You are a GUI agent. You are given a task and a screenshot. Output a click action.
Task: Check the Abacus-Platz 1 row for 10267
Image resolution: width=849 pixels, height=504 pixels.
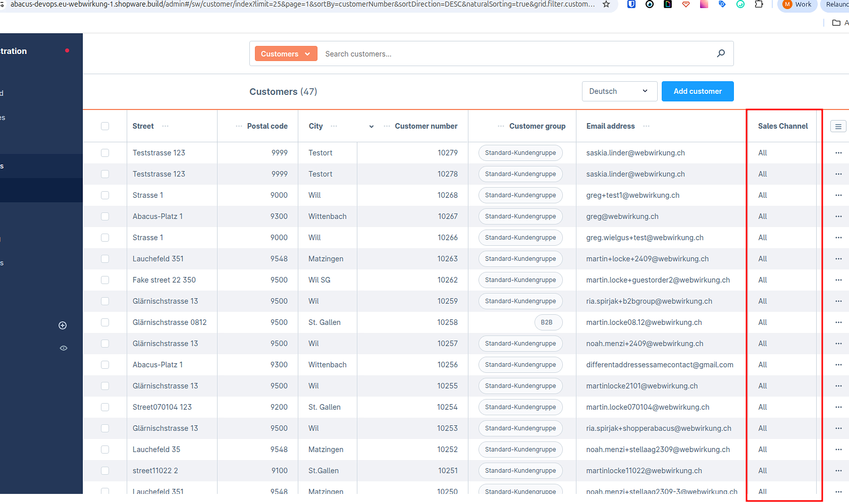tap(105, 216)
